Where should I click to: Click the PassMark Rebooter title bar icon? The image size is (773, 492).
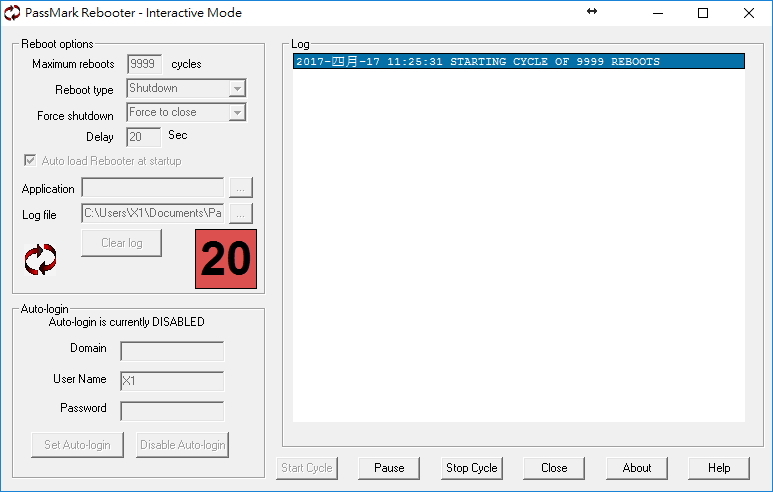pyautogui.click(x=12, y=13)
